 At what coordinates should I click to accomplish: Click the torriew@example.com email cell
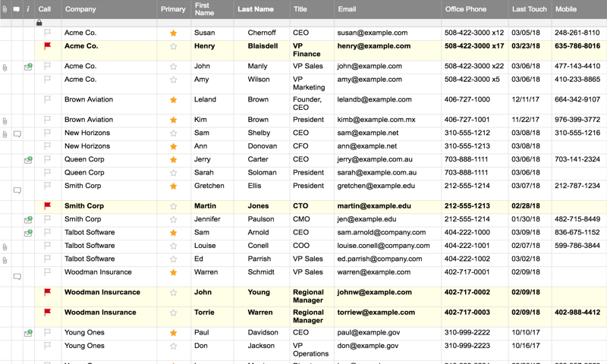coord(375,312)
